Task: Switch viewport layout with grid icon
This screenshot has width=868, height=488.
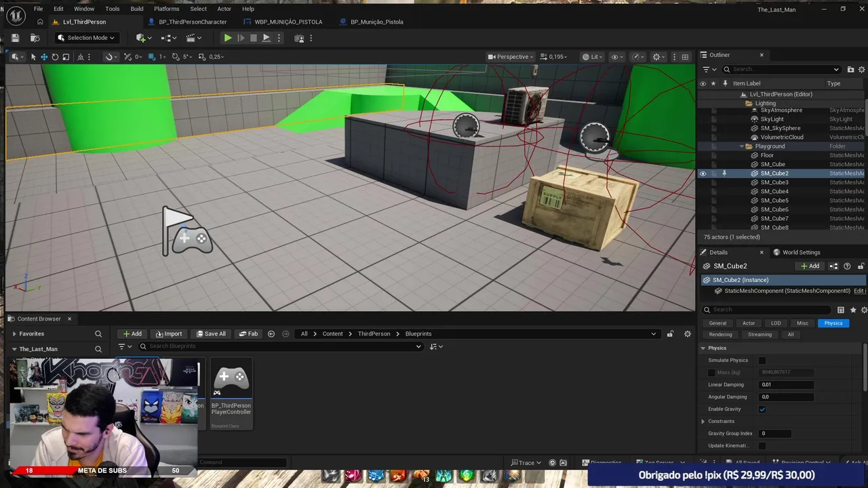Action: (685, 57)
